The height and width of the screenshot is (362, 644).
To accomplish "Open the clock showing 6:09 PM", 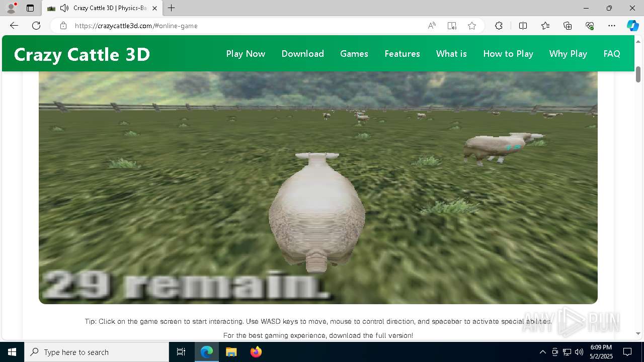I will pyautogui.click(x=601, y=352).
